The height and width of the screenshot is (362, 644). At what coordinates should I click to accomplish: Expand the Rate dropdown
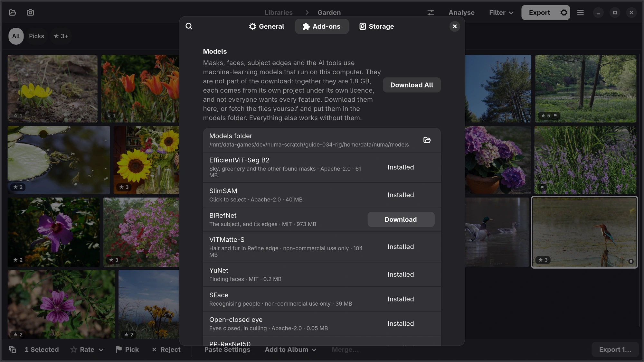(87, 349)
